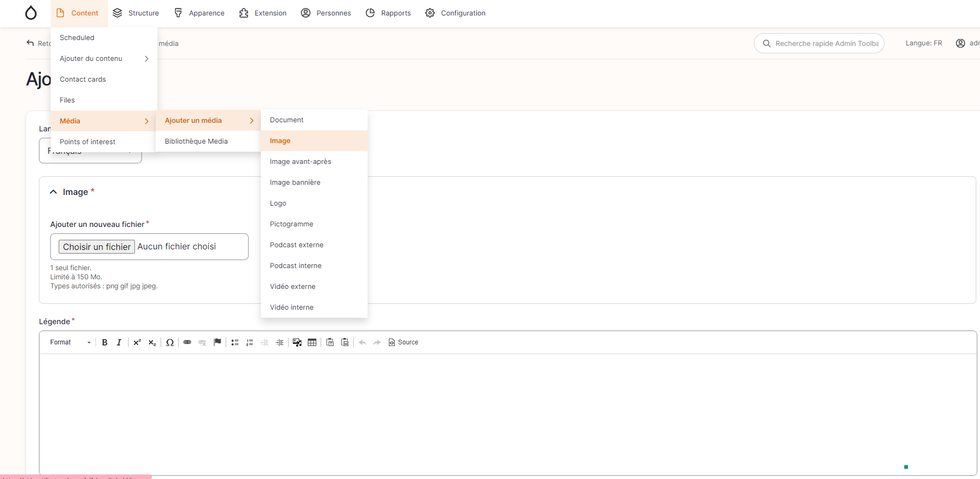Insert a numbered list

(x=250, y=342)
